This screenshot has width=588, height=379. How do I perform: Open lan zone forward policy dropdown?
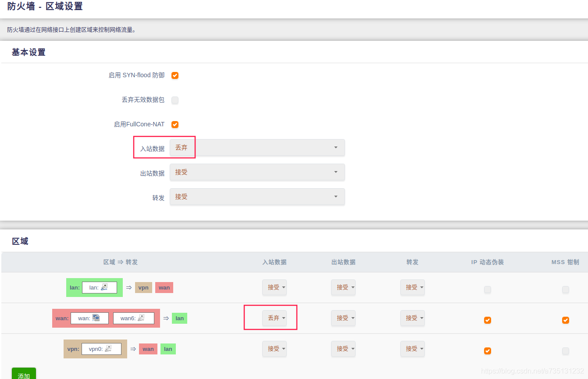coord(413,287)
